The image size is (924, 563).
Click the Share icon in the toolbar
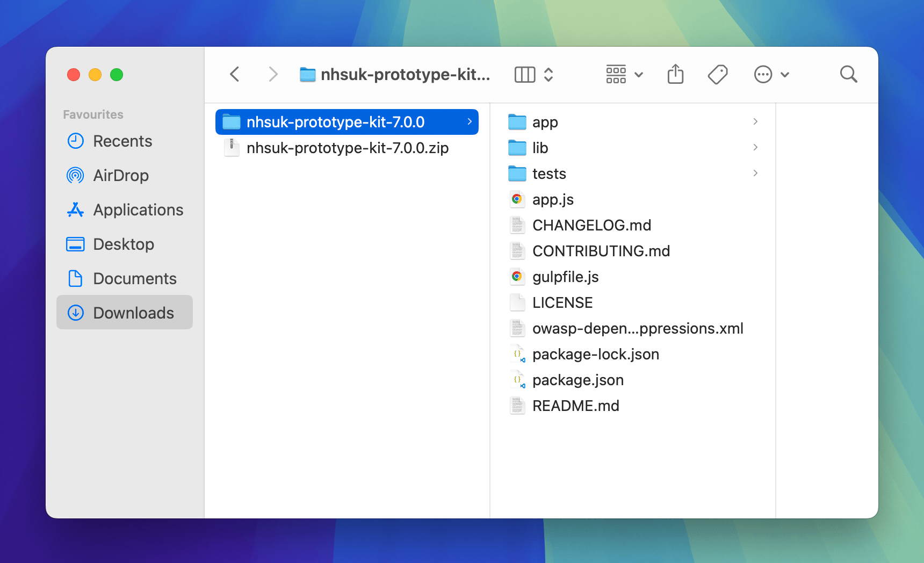coord(675,74)
